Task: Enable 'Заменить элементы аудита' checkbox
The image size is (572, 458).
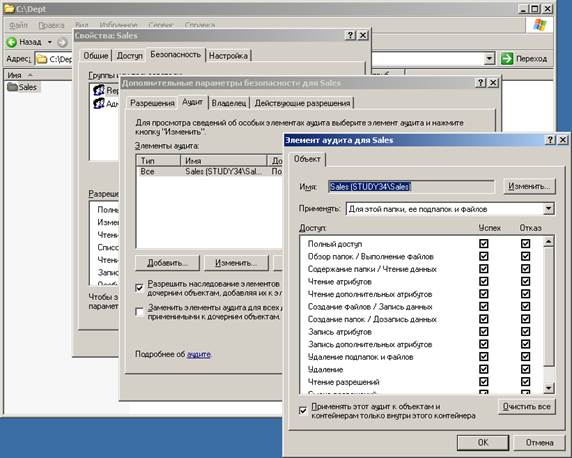Action: (x=139, y=312)
